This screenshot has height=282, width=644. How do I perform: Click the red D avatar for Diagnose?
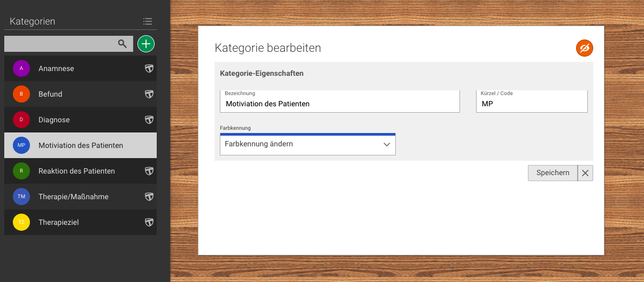click(x=21, y=120)
